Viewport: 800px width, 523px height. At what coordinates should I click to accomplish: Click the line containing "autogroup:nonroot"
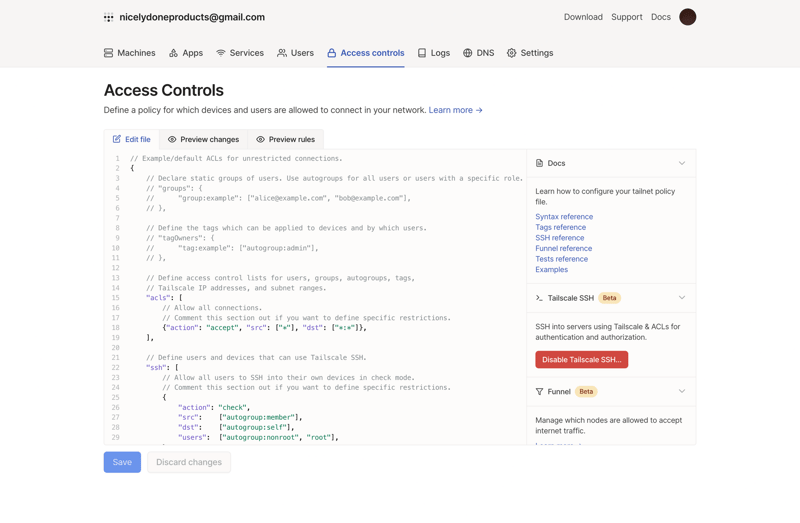[258, 437]
